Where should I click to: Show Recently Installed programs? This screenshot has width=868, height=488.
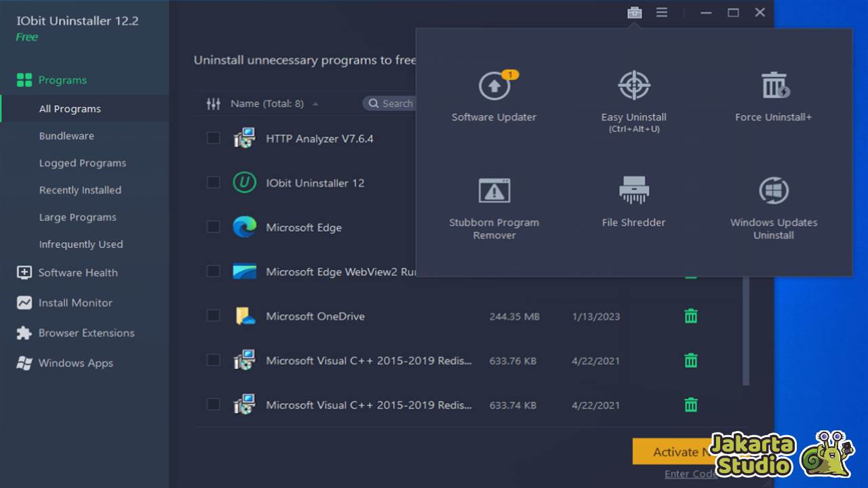click(x=80, y=190)
